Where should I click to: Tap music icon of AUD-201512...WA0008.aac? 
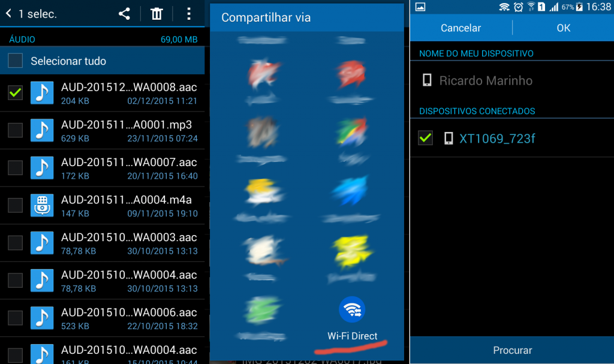pos(42,93)
